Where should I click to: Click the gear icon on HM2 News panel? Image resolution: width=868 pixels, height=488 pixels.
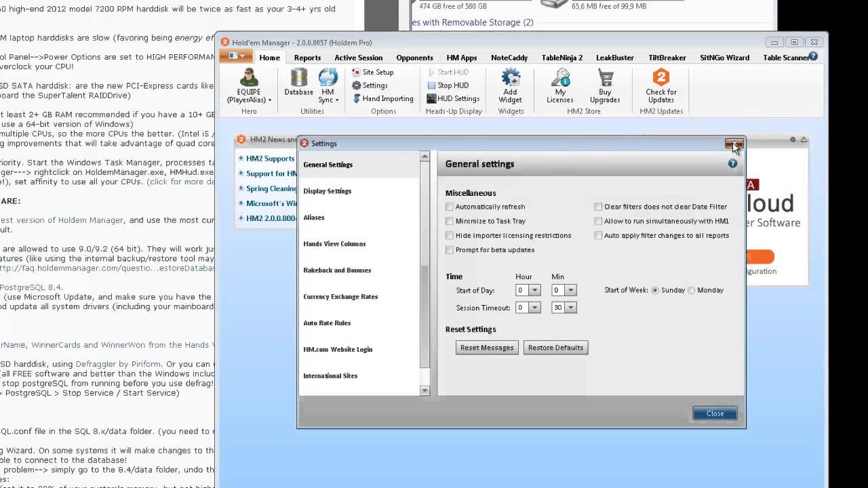pyautogui.click(x=792, y=140)
